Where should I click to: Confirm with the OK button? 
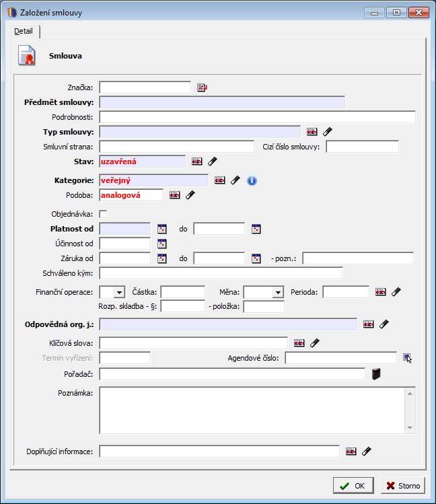pos(353,486)
